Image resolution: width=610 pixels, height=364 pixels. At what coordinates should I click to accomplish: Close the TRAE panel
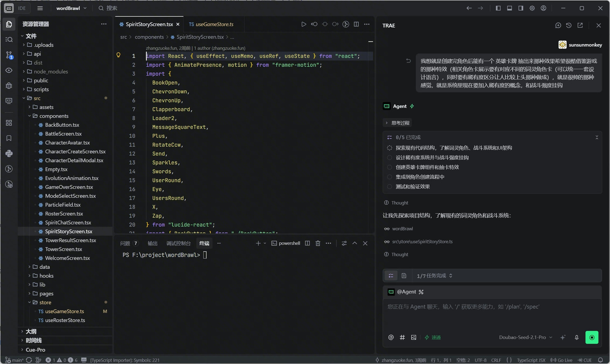coord(599,25)
